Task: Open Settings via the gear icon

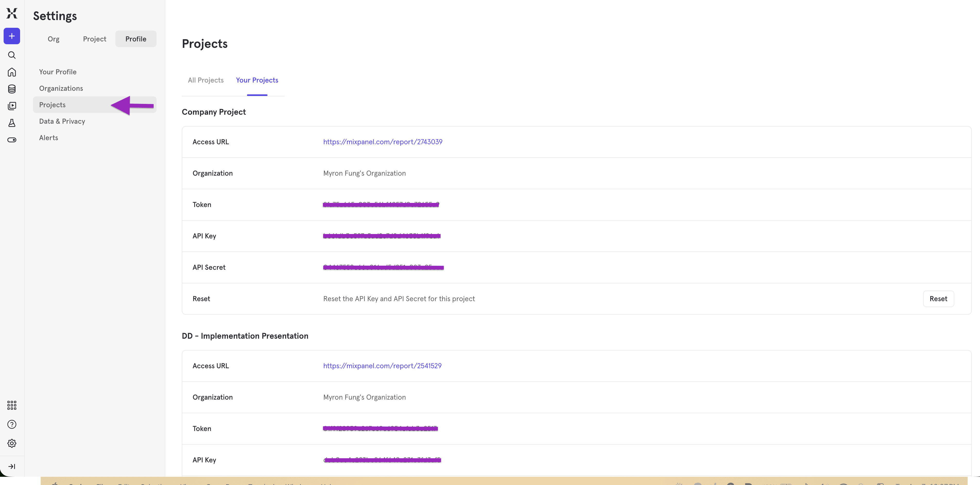Action: point(12,443)
